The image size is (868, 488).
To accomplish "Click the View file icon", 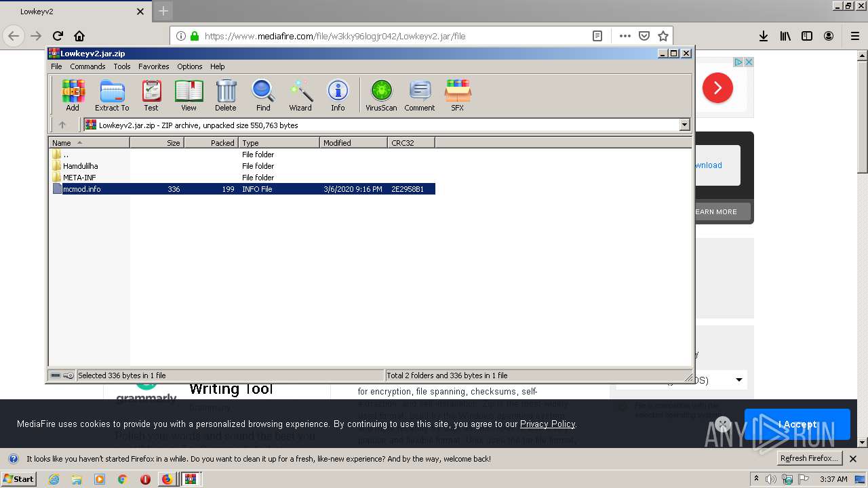I will coord(189,95).
